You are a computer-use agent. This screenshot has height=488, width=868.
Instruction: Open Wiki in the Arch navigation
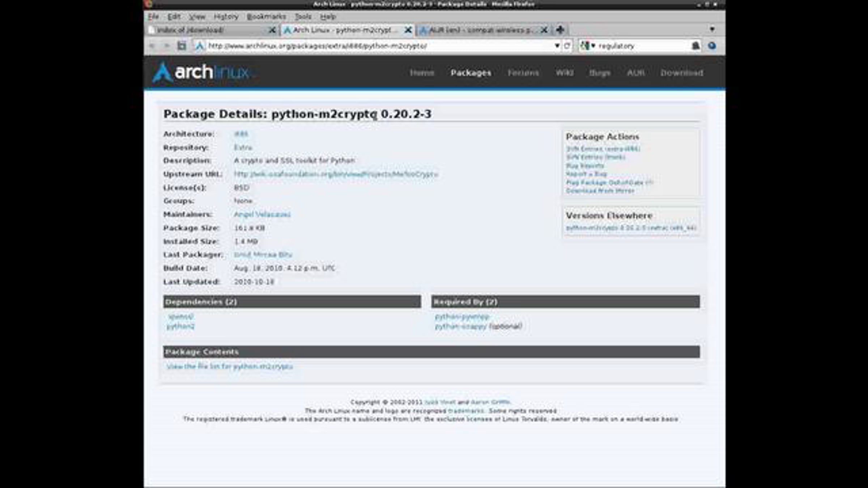point(564,73)
